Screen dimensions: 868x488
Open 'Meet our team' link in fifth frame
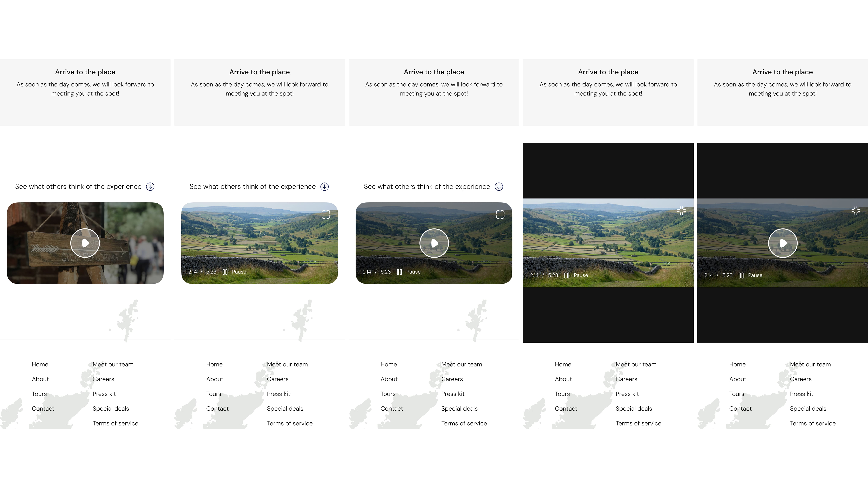810,364
